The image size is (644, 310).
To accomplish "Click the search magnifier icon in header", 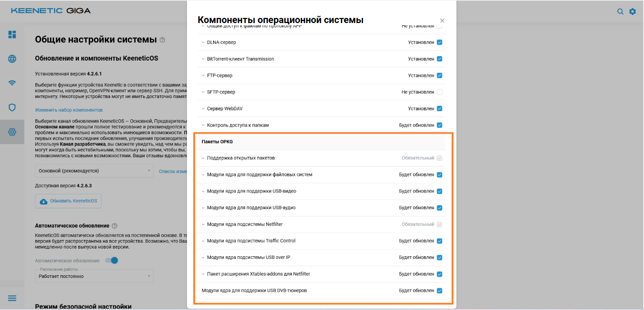I will tap(621, 11).
